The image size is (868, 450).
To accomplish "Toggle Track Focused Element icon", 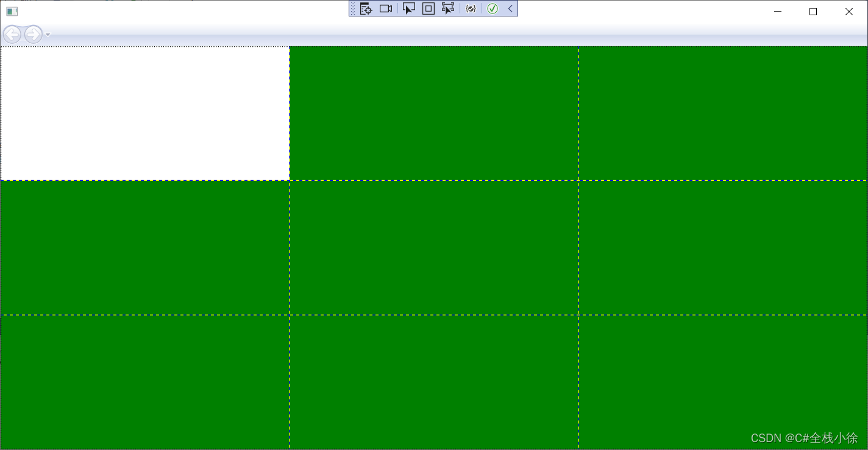I will [x=448, y=9].
